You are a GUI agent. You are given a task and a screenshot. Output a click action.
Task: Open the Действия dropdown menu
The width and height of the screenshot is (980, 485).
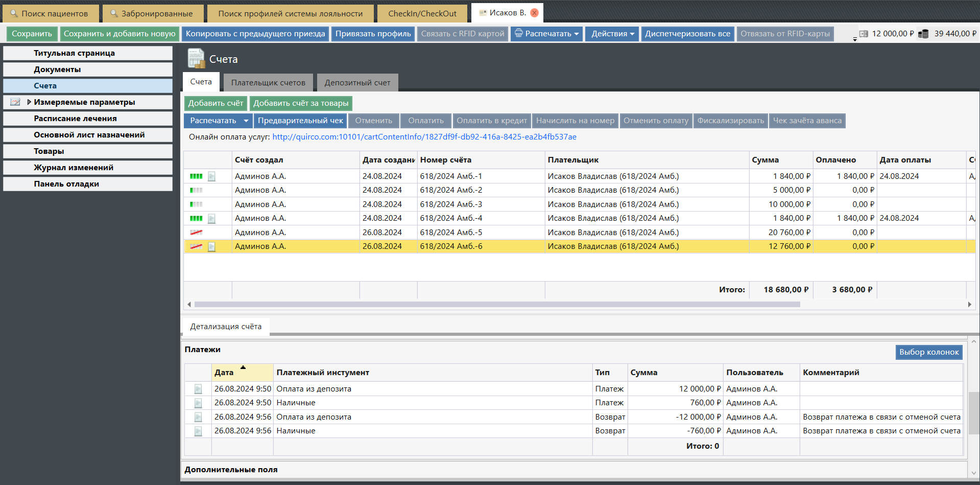pyautogui.click(x=612, y=34)
